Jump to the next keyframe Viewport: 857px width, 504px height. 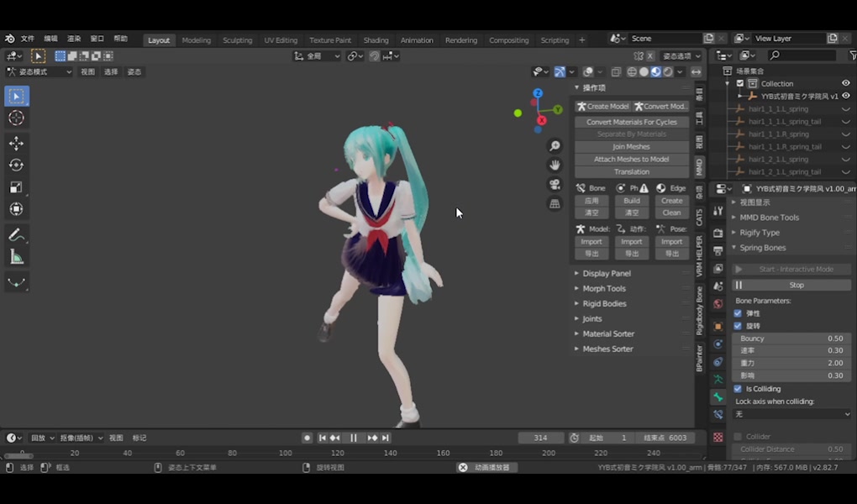click(x=372, y=438)
